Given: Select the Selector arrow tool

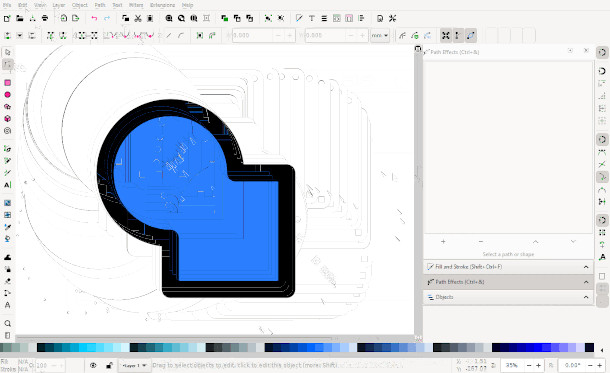Looking at the screenshot, I should (7, 52).
